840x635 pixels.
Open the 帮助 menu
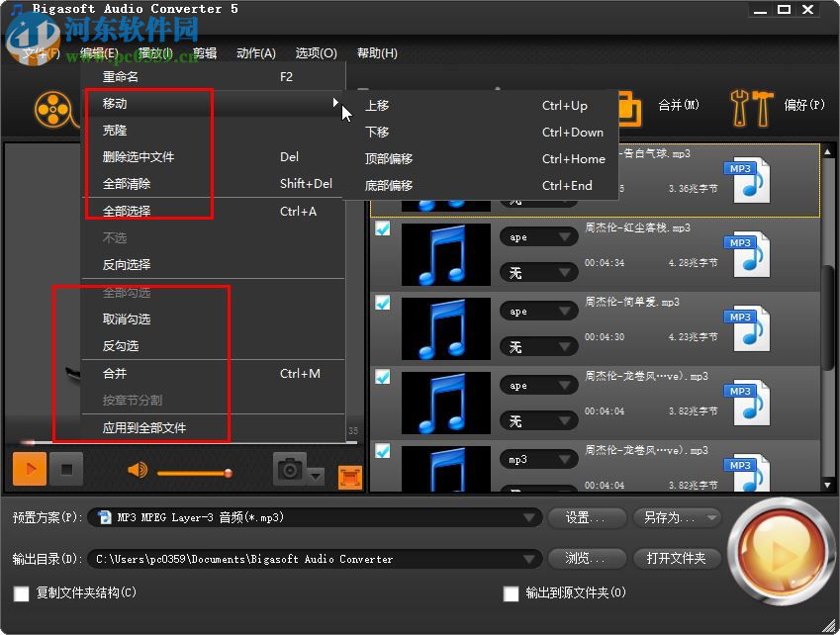(376, 52)
